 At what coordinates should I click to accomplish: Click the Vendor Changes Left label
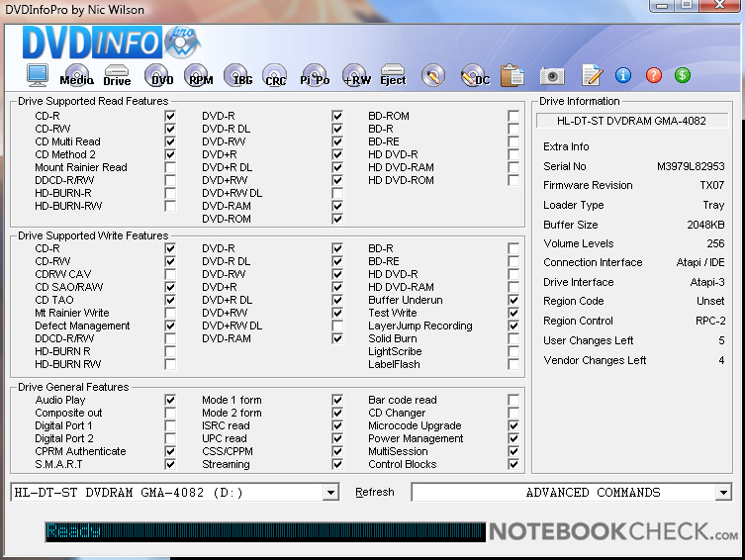(x=595, y=360)
